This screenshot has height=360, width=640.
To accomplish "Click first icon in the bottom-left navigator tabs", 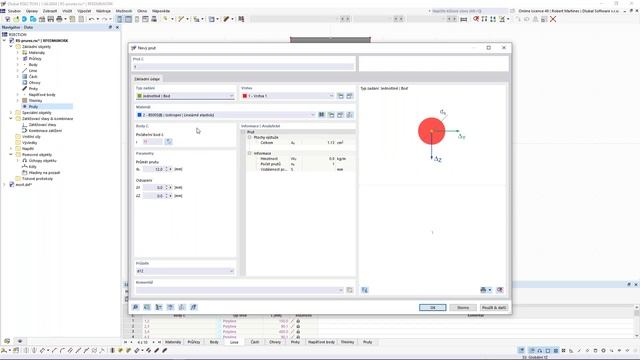I will 7,341.
